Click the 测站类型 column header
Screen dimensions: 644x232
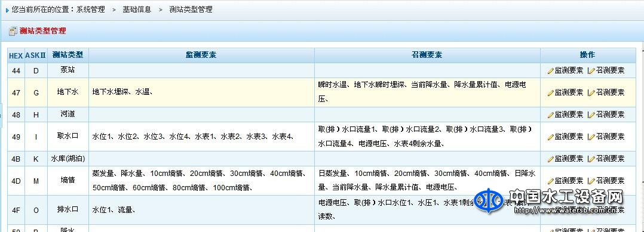pos(68,55)
